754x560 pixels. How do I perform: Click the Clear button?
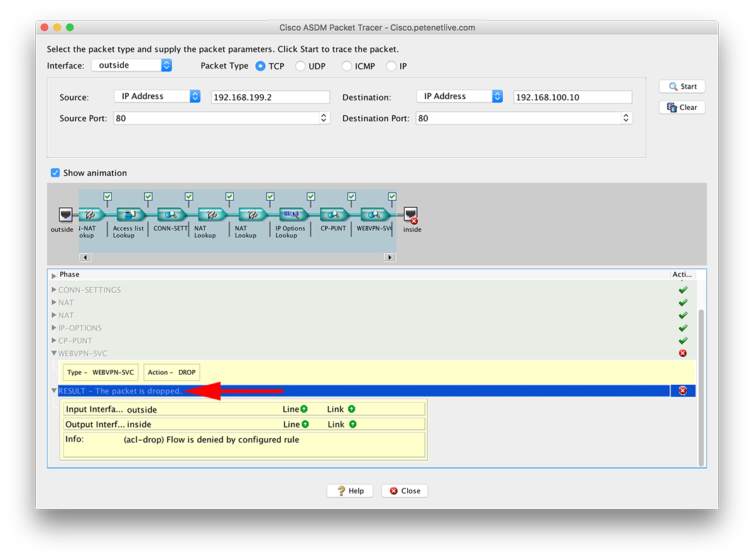682,107
